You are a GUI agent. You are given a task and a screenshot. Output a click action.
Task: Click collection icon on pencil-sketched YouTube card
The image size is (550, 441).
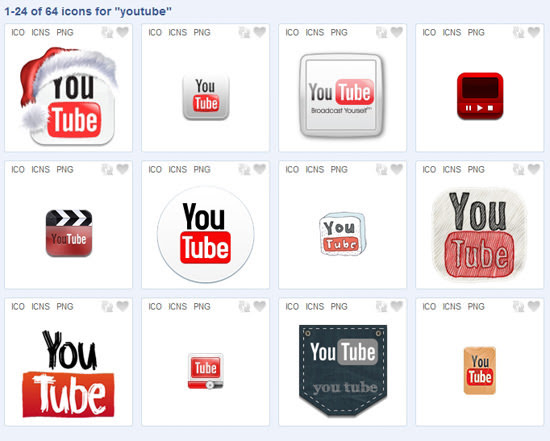[518, 169]
